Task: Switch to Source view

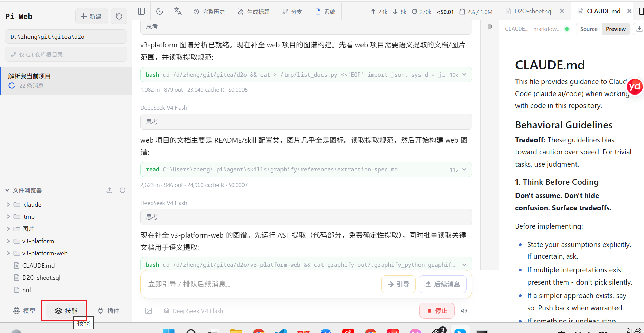Action: [589, 29]
